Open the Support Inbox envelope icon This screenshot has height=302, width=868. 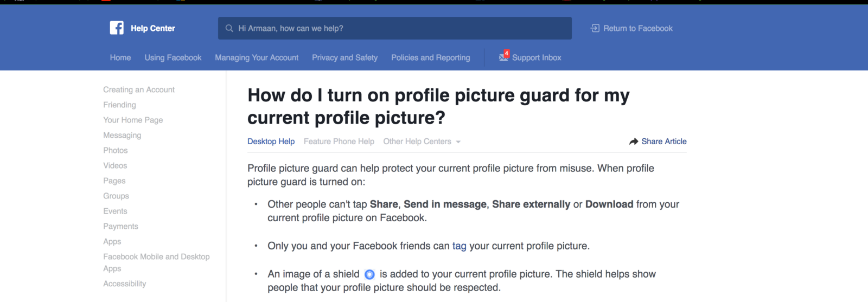click(503, 57)
